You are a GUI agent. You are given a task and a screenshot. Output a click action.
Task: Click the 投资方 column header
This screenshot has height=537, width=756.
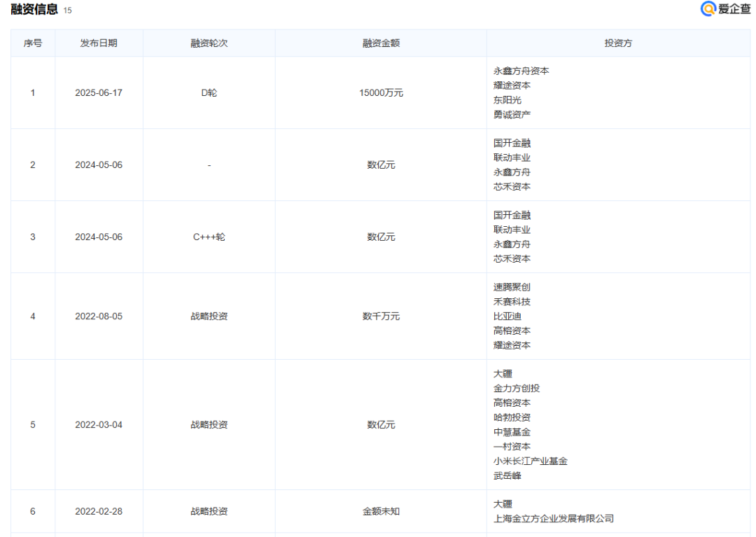click(618, 43)
